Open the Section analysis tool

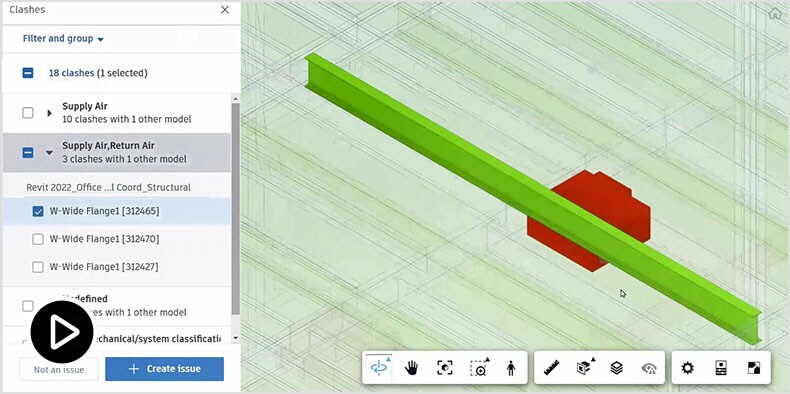pyautogui.click(x=584, y=368)
